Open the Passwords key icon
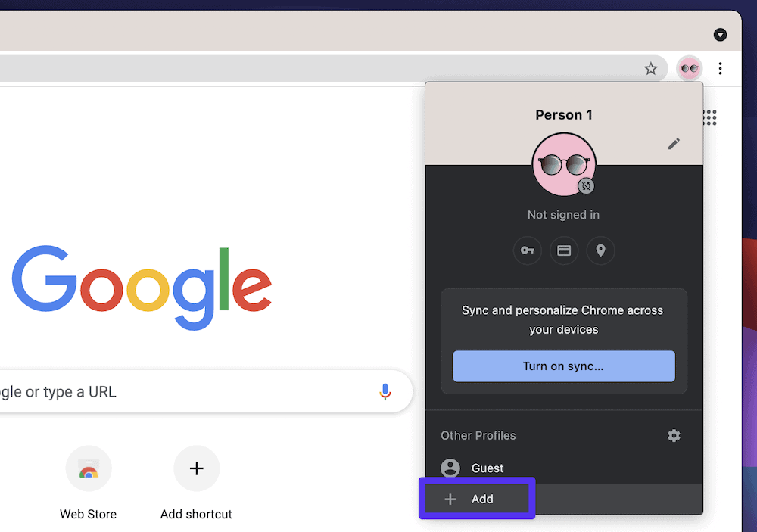Image resolution: width=757 pixels, height=532 pixels. point(528,250)
